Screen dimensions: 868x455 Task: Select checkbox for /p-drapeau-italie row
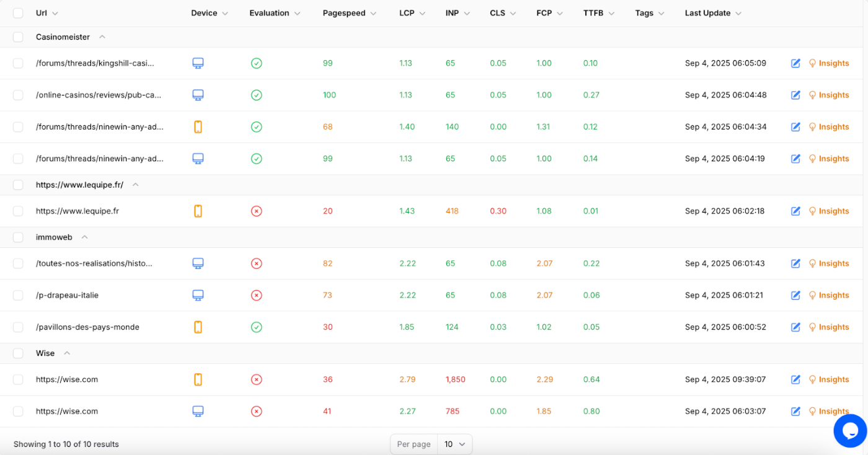18,295
